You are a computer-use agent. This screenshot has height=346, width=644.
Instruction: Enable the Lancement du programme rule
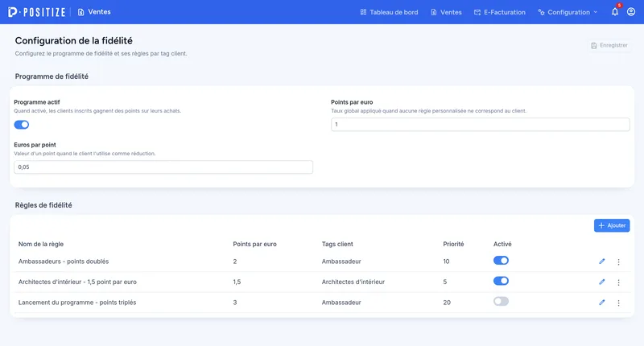501,302
